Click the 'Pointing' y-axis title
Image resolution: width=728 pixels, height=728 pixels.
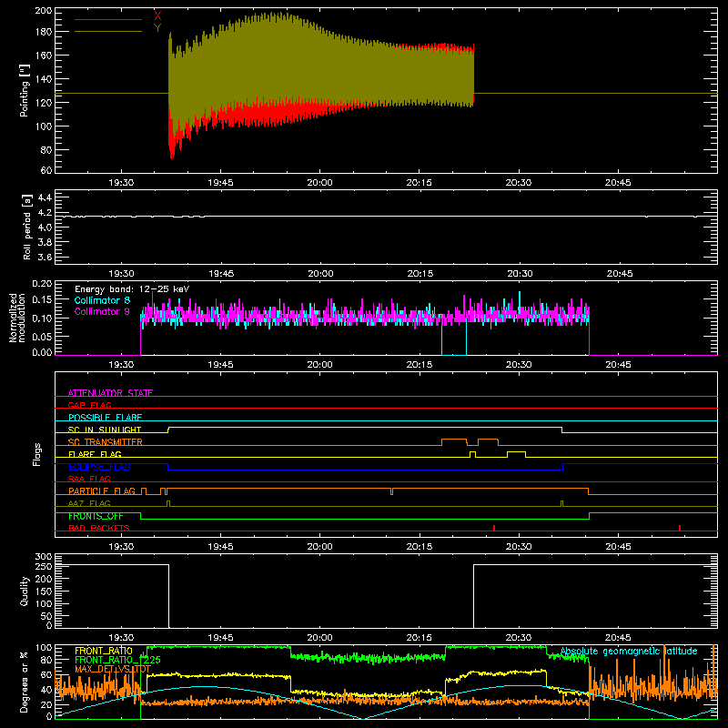coord(25,90)
